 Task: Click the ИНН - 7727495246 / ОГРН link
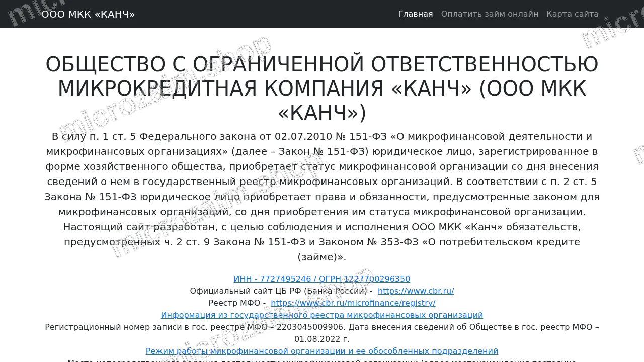tap(322, 279)
